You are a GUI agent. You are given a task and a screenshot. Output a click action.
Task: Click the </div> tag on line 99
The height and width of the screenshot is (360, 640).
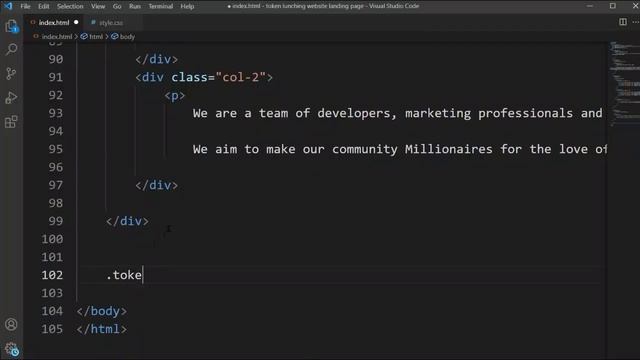tap(127, 221)
